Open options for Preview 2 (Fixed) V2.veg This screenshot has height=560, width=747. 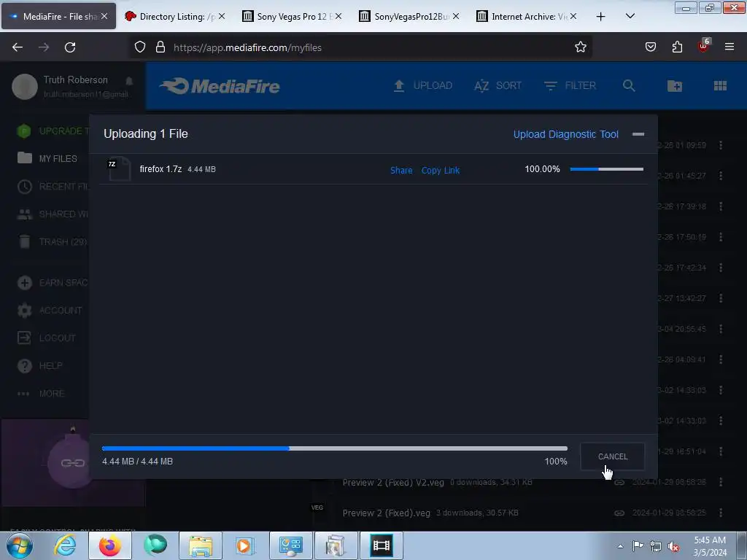(x=721, y=483)
